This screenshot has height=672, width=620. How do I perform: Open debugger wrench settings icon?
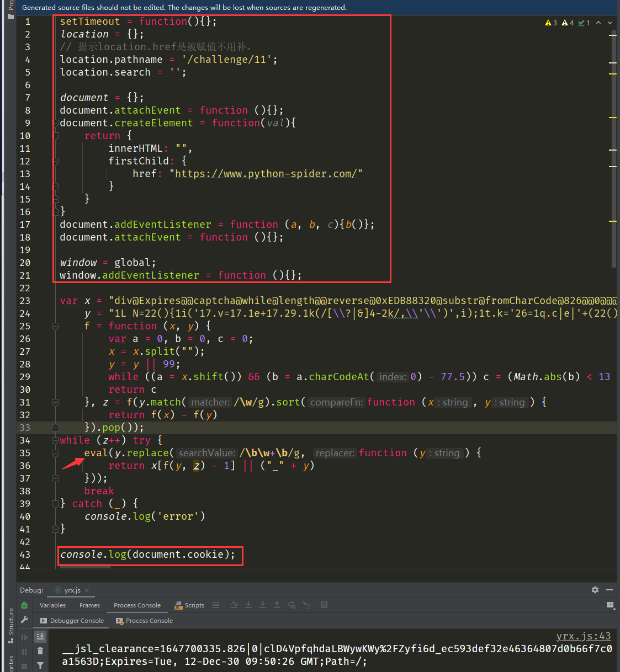tap(24, 620)
